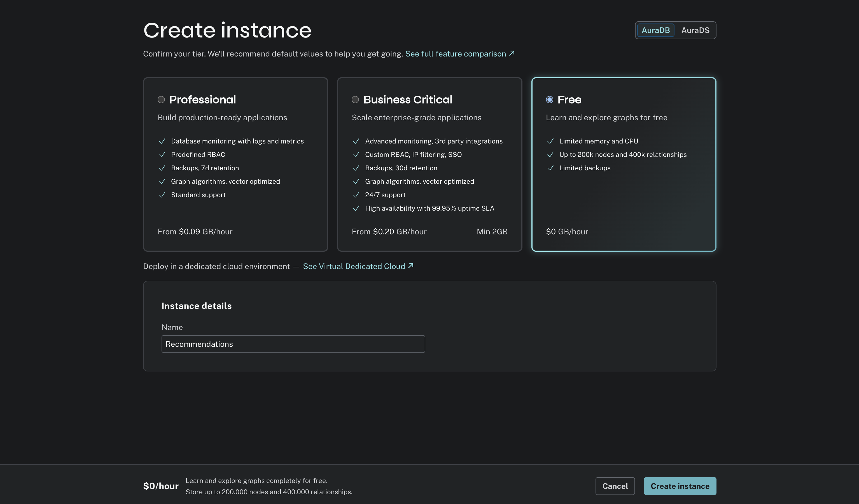Screen dimensions: 859x504
Task: Open the See Virtual Dedicated Cloud link
Action: [354, 266]
